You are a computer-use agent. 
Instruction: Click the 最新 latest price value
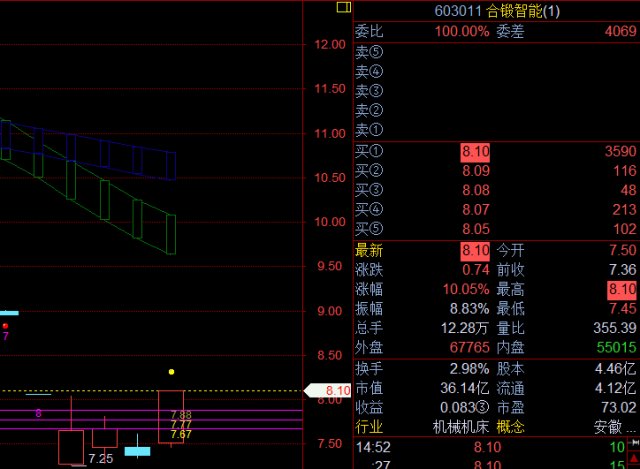coord(474,250)
